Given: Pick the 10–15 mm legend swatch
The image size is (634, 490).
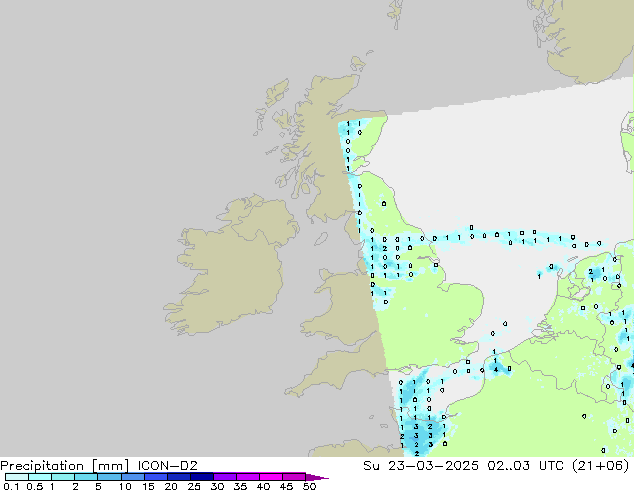Looking at the screenshot, I should (x=132, y=477).
